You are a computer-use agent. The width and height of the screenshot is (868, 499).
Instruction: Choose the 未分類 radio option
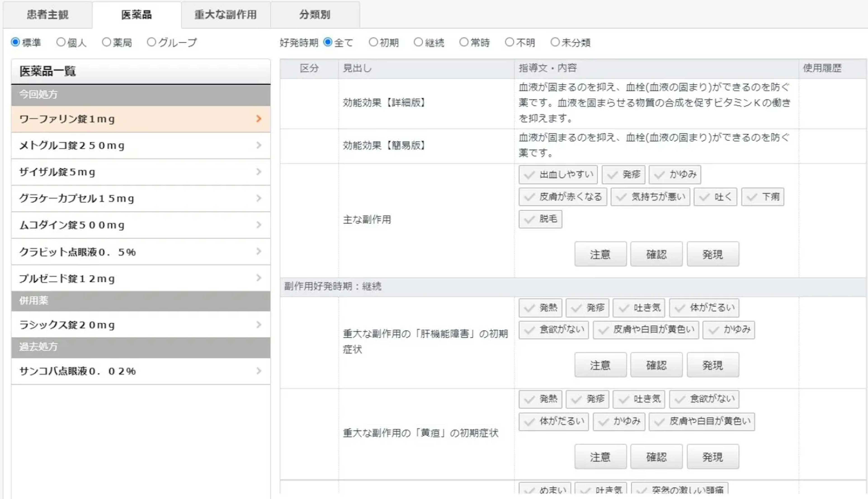(555, 42)
